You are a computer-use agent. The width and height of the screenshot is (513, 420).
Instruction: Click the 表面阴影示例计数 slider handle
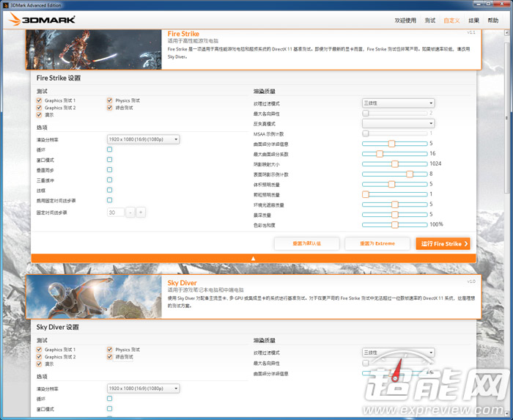(410, 174)
